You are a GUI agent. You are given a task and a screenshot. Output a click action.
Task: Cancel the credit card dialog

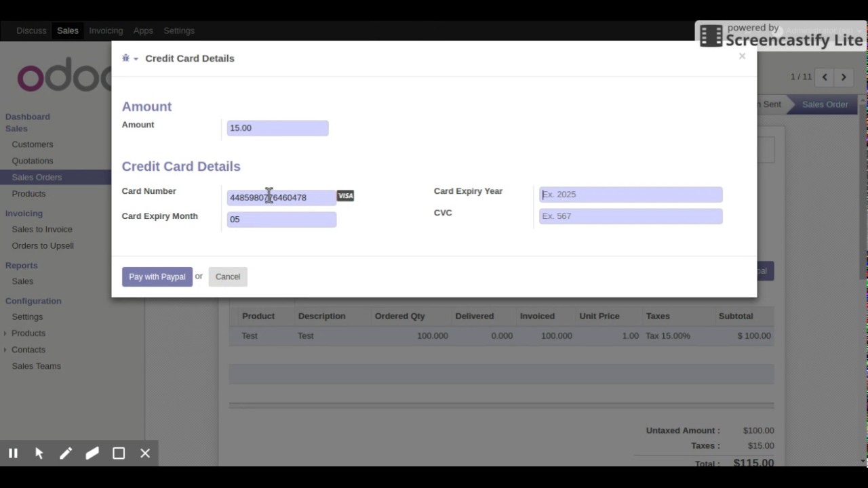(x=228, y=277)
